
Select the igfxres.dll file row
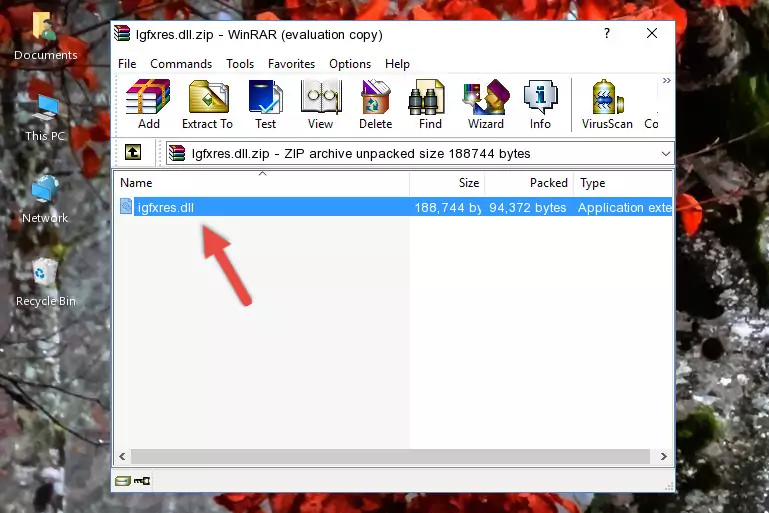point(396,207)
